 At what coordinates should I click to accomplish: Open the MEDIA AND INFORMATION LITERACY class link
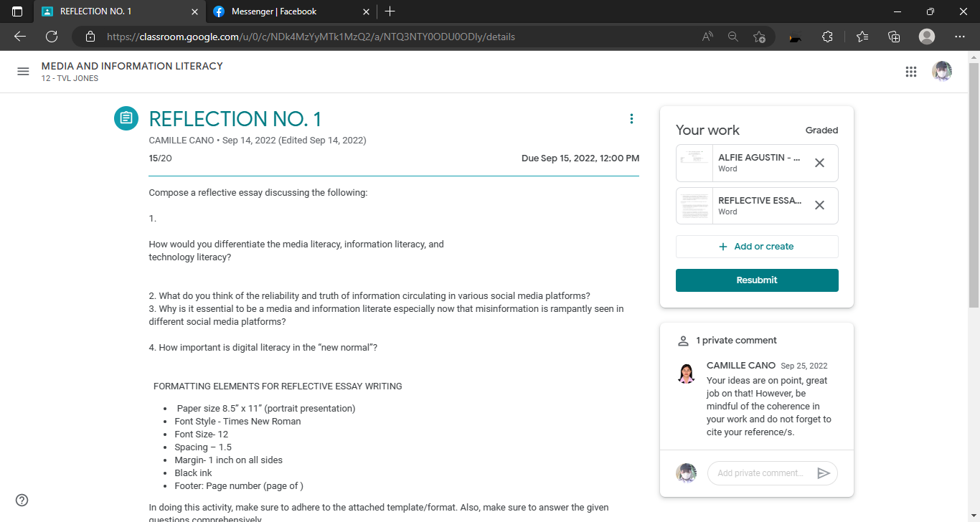pos(132,66)
